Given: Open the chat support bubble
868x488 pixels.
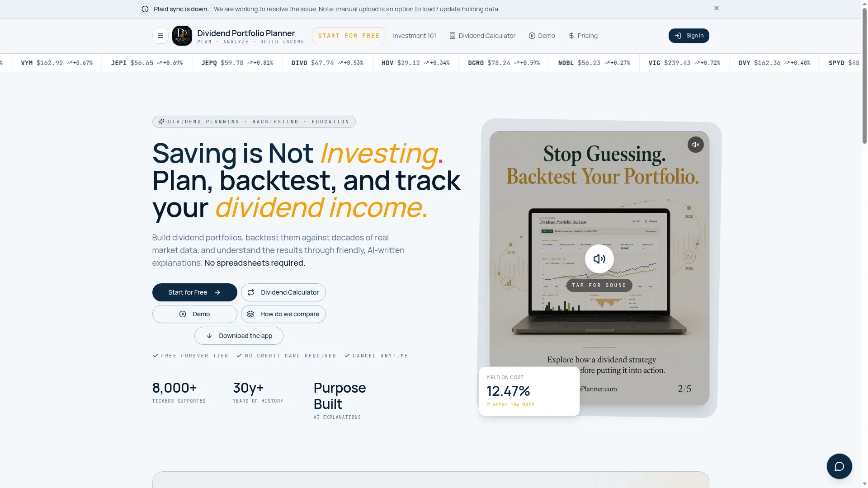Looking at the screenshot, I should tap(839, 466).
